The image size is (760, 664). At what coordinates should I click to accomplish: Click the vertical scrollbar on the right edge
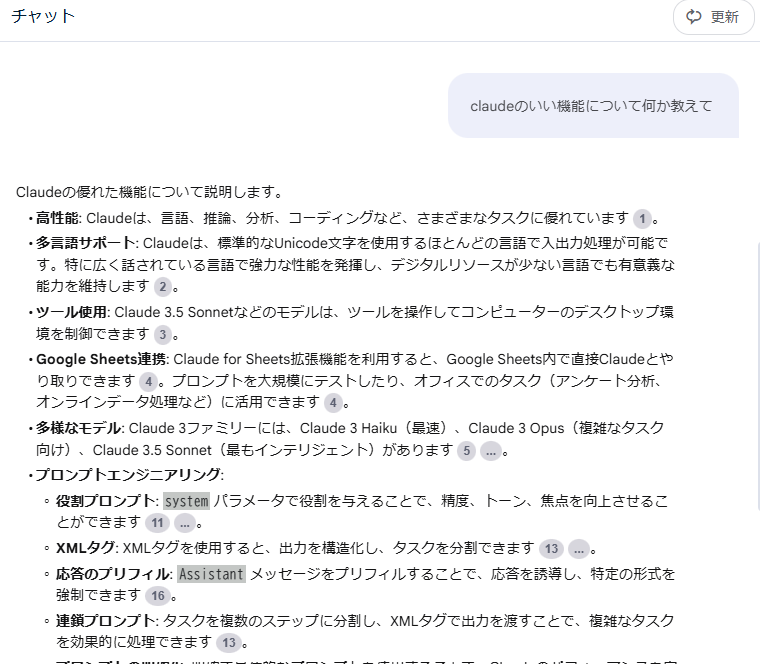[x=758, y=377]
